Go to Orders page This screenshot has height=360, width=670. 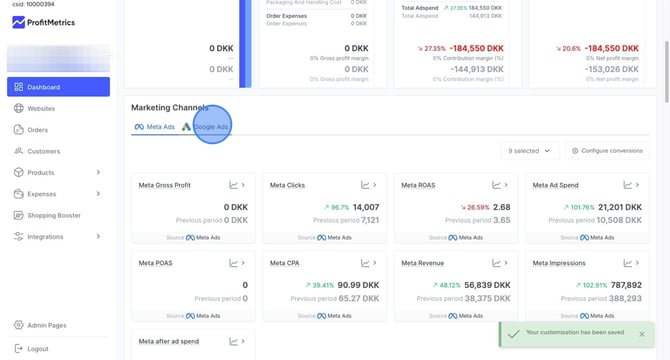(38, 130)
